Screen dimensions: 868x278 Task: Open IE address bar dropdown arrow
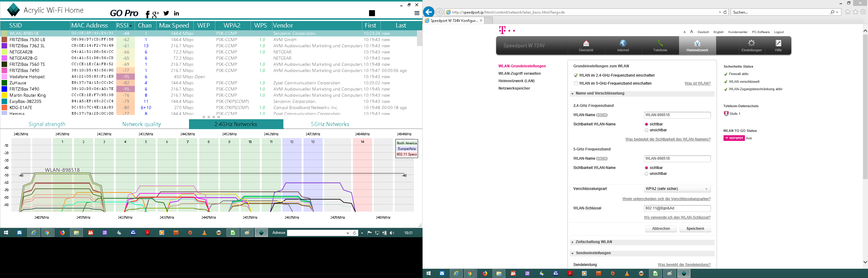[720, 12]
